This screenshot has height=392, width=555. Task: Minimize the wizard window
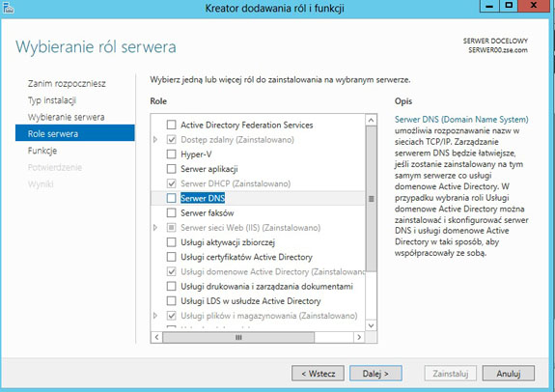point(489,6)
